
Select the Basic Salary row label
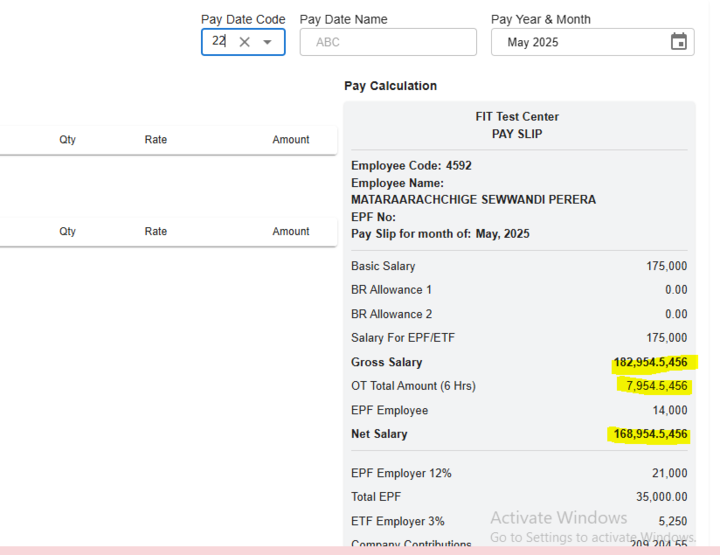(383, 266)
